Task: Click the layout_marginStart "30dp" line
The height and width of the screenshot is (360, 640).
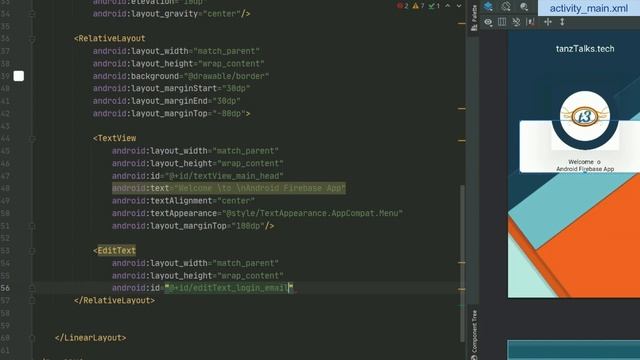Action: 171,88
